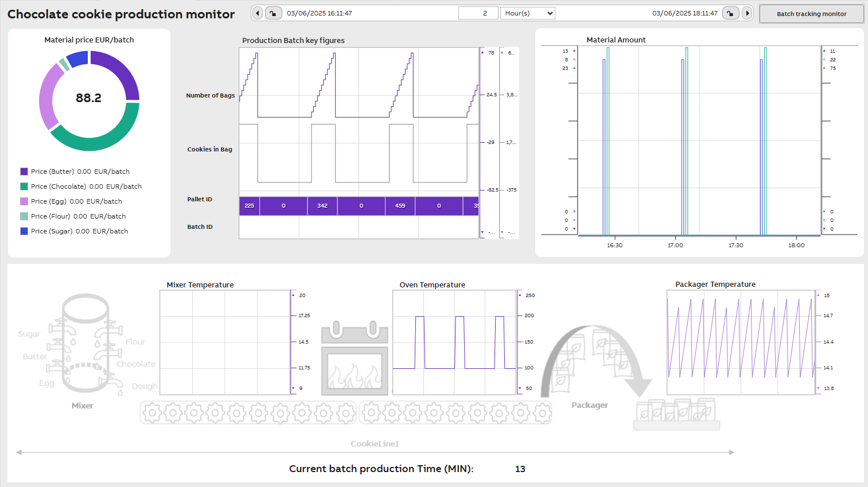868x487 pixels.
Task: Click the up arrow on the Oven Temperature axis
Action: [x=520, y=295]
